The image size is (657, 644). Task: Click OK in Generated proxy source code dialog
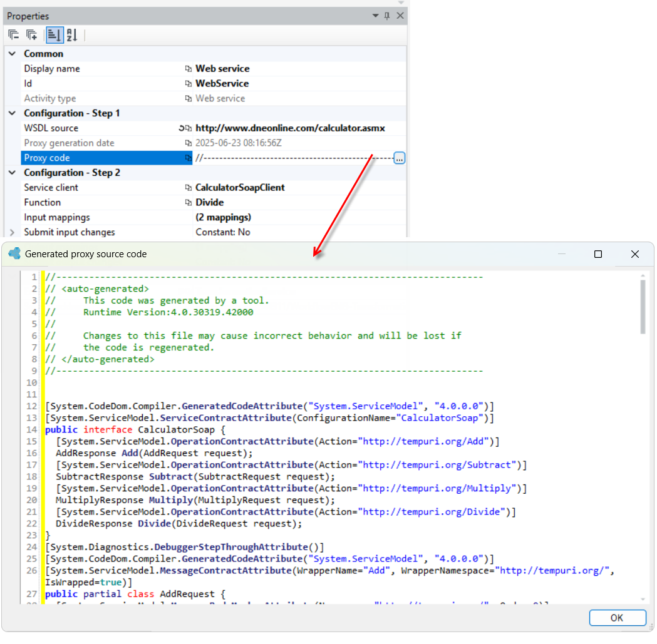[x=617, y=618]
